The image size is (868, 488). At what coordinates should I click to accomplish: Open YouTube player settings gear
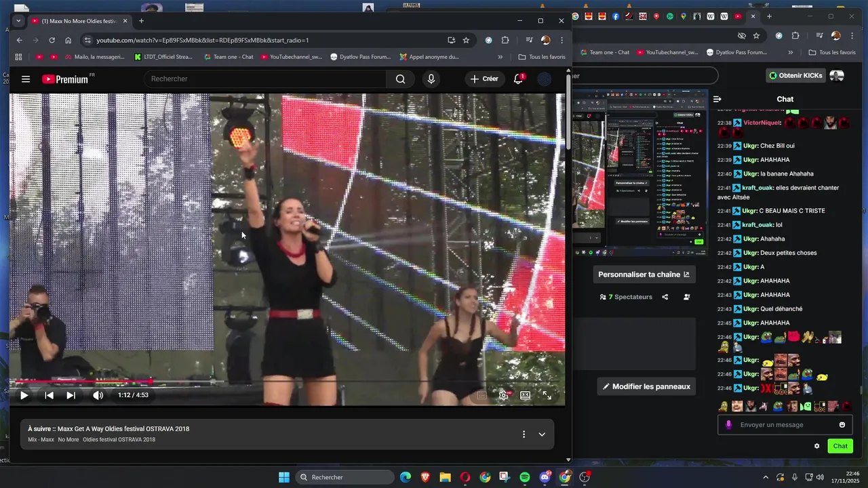pyautogui.click(x=504, y=395)
